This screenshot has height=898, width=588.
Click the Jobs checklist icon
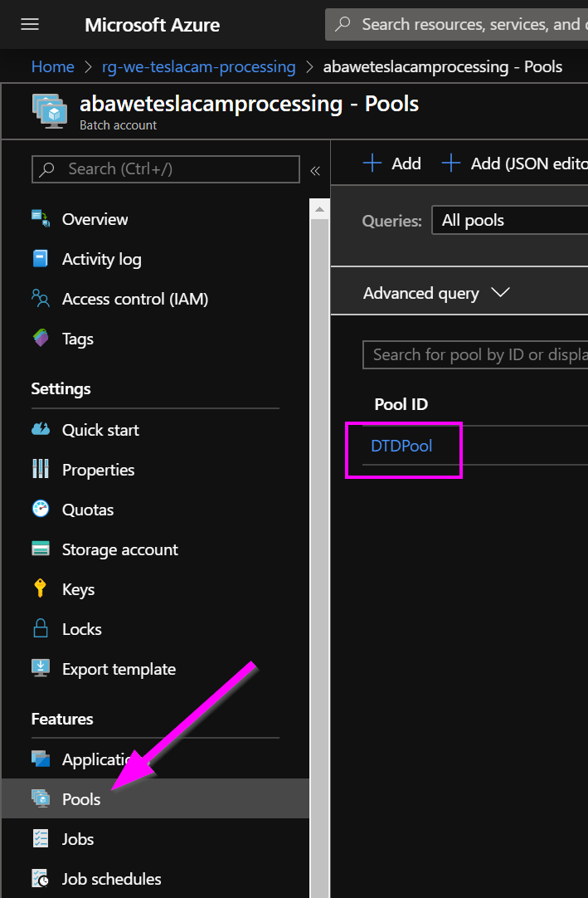(x=40, y=838)
